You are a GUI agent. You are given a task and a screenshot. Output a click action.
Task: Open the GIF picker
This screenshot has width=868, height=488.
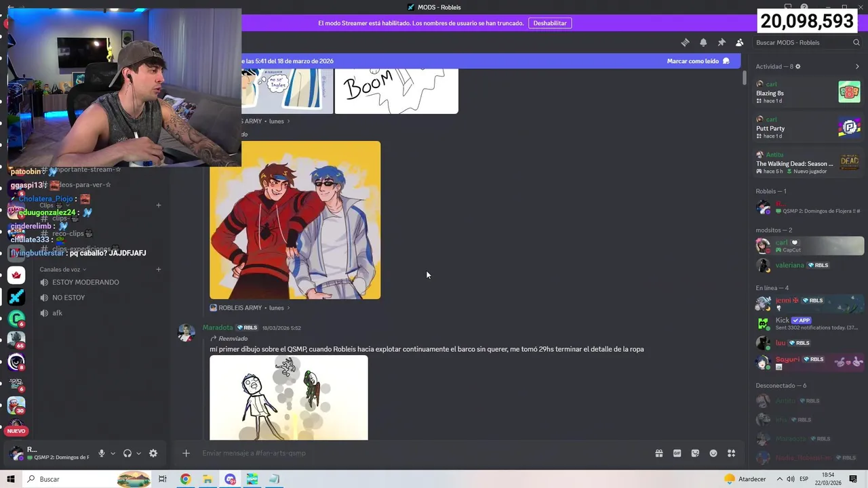tap(677, 453)
